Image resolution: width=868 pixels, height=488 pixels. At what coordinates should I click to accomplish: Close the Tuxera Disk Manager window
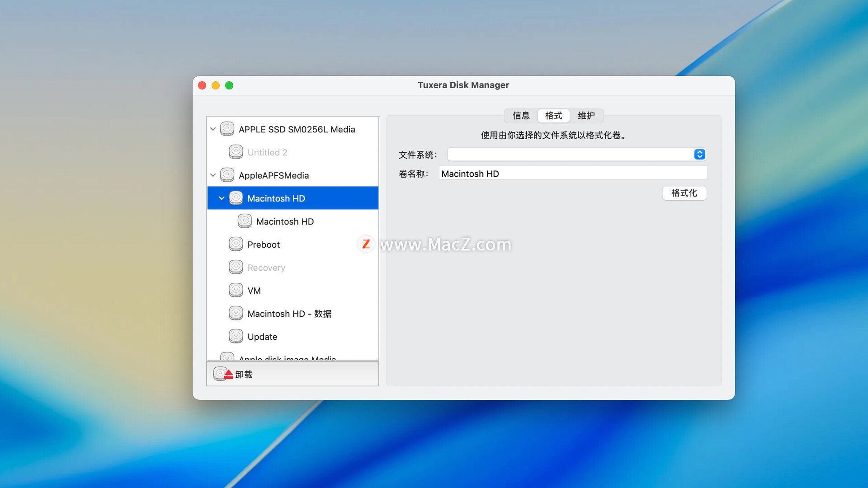pyautogui.click(x=202, y=85)
